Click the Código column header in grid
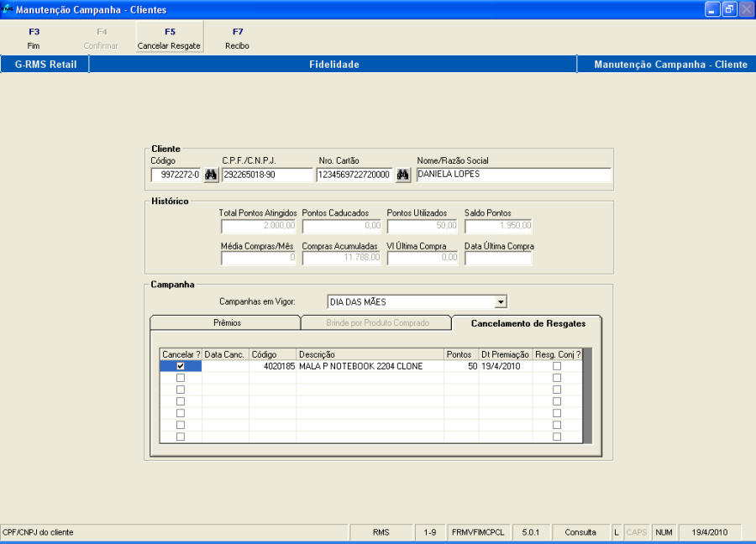This screenshot has height=544, width=756. (273, 354)
